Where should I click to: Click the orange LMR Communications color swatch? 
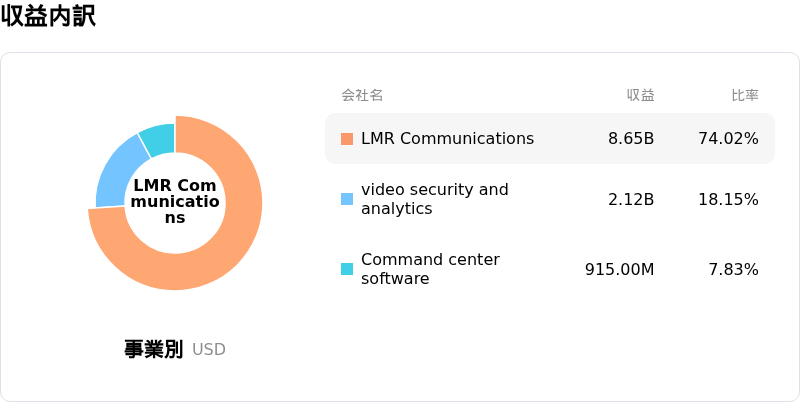347,139
